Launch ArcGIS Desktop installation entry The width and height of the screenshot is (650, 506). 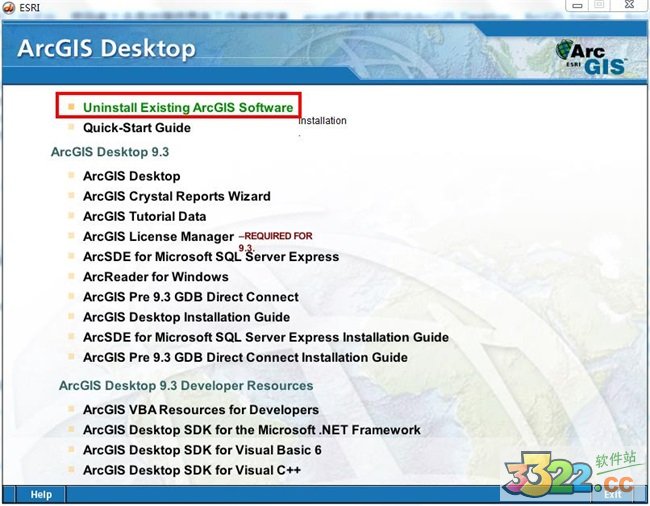(x=131, y=176)
